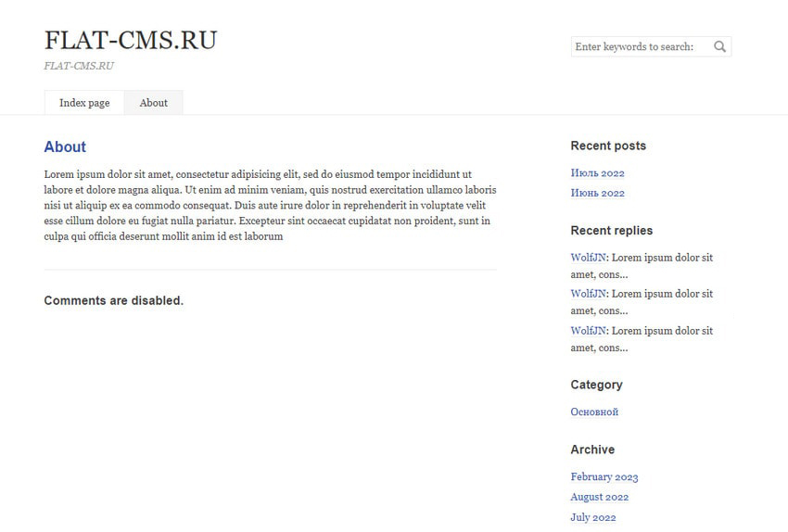Open the July 2022 archive
Image resolution: width=788 pixels, height=532 pixels.
593,517
